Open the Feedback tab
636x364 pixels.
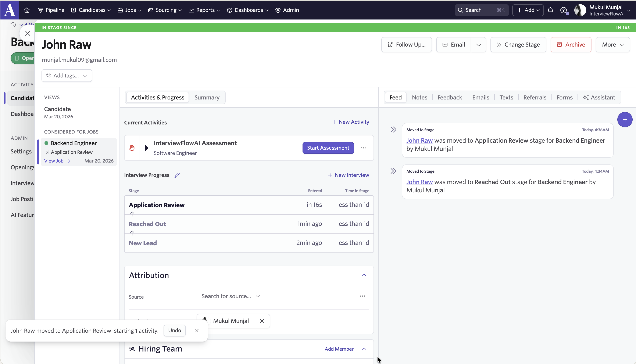(x=450, y=97)
